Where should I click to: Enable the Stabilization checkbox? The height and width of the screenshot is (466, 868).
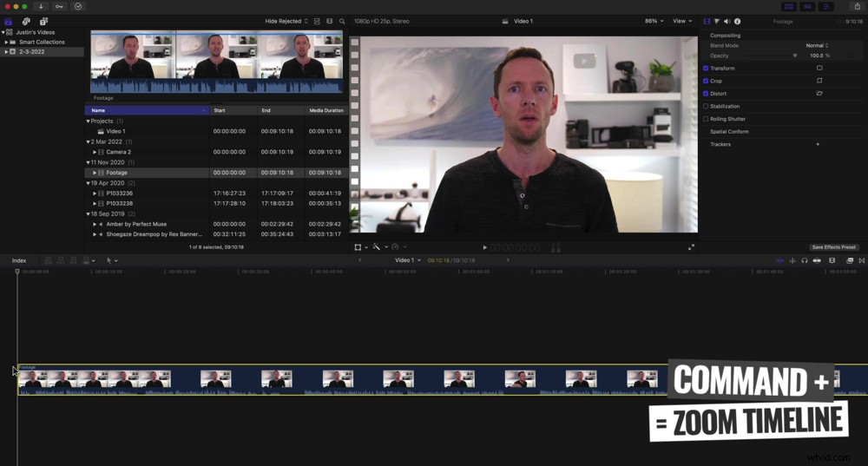click(x=706, y=106)
